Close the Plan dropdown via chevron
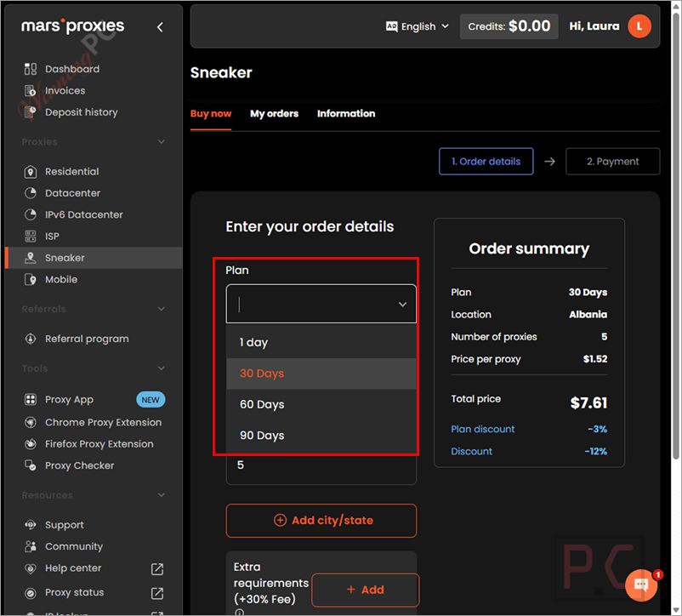The width and height of the screenshot is (682, 616). point(403,304)
